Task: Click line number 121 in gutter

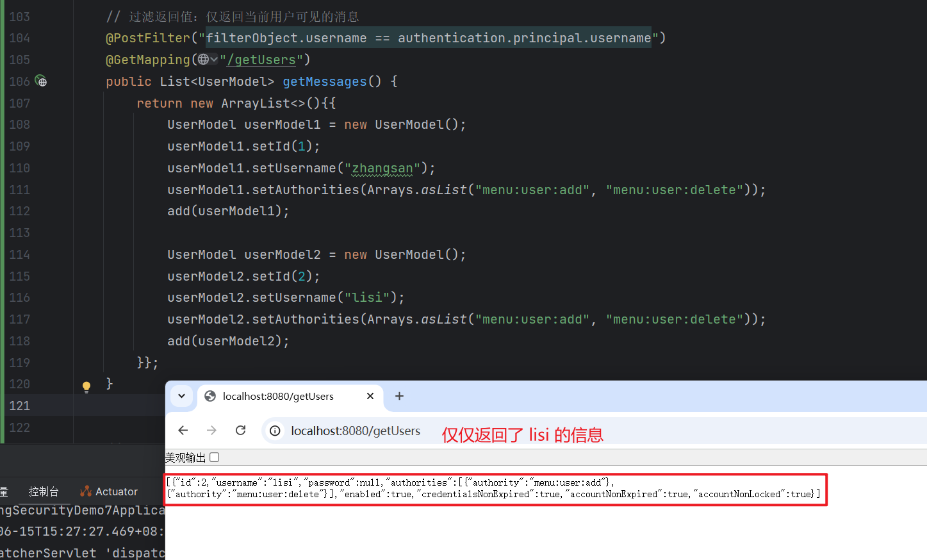Action: pos(19,406)
